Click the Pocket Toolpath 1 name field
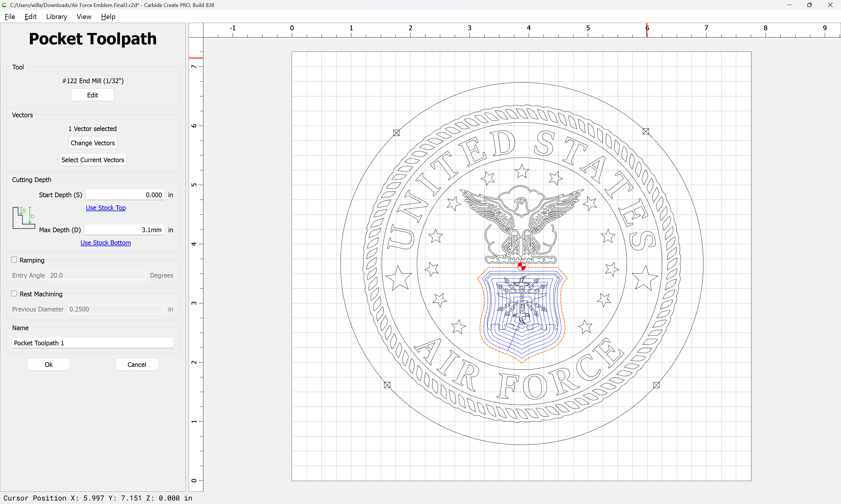This screenshot has width=841, height=504. [93, 343]
